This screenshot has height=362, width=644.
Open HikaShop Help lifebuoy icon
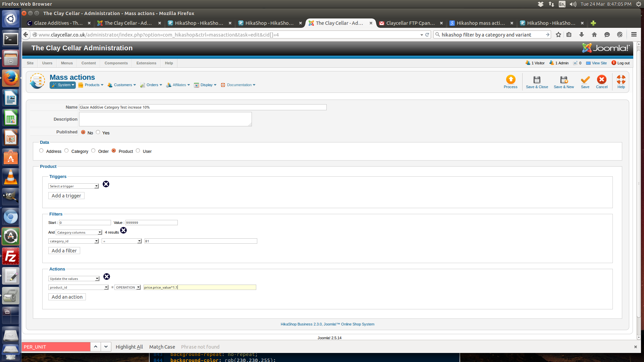pos(621,80)
